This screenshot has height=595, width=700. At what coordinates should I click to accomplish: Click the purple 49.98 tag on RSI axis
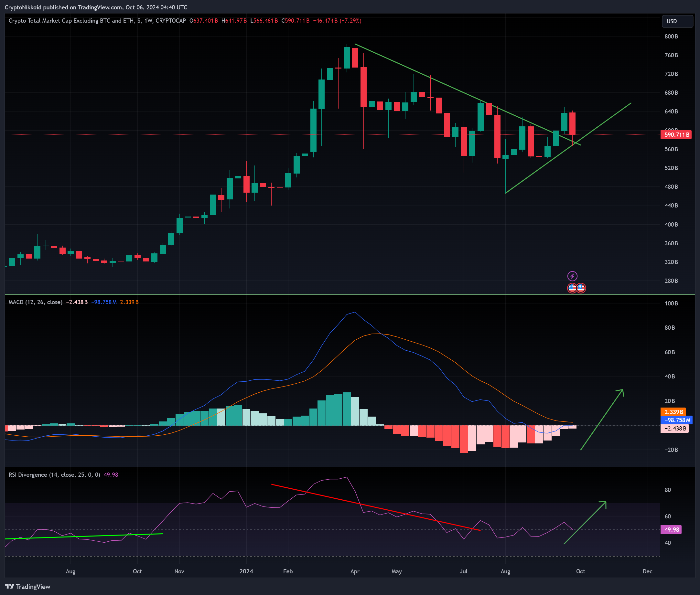pyautogui.click(x=671, y=530)
